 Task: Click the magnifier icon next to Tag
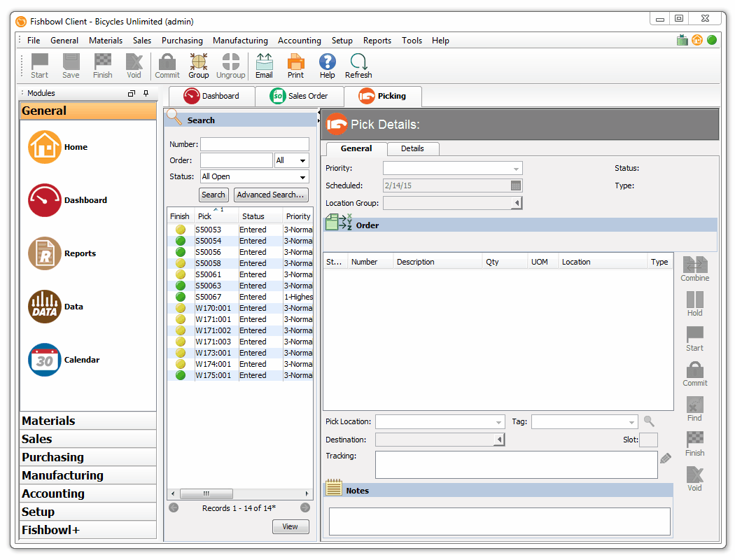point(649,421)
